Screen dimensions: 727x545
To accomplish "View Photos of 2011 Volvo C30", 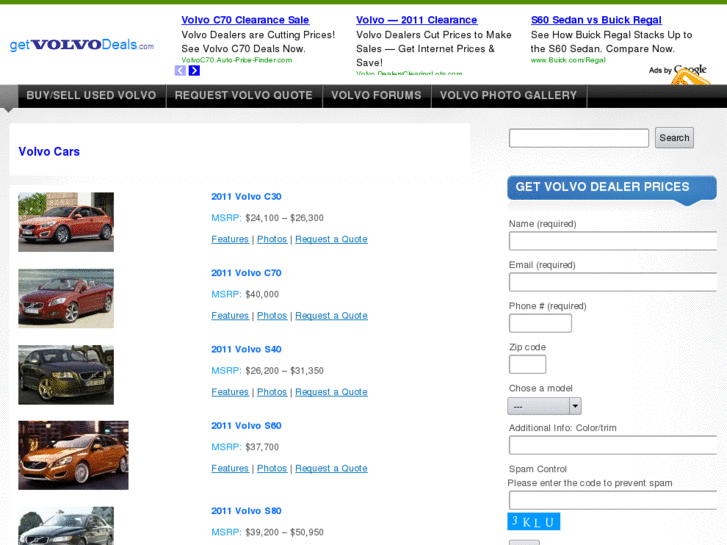I will (x=272, y=239).
